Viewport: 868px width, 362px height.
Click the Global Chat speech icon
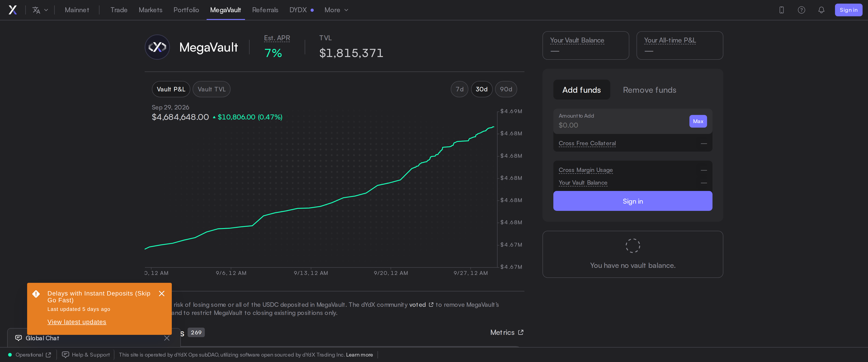[x=19, y=338]
